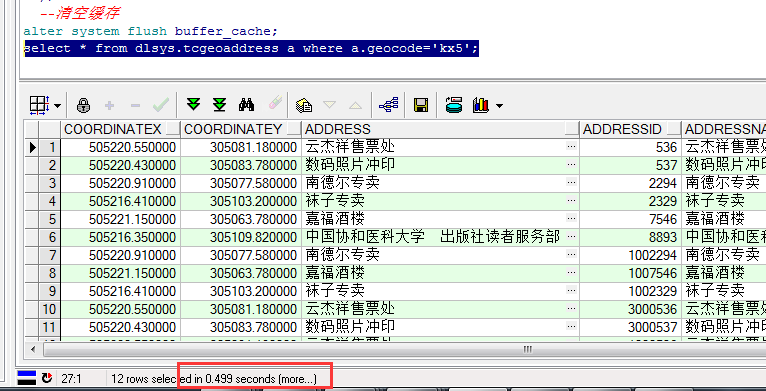Click cursor position 27:1 in status bar

71,379
